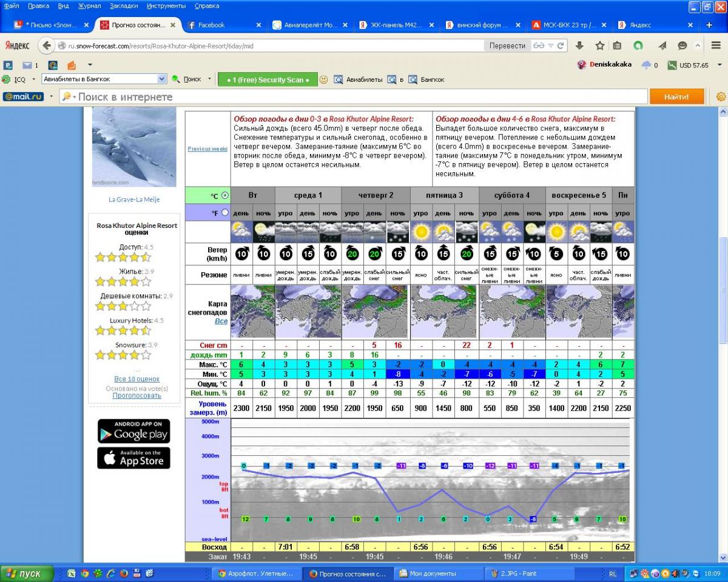Open the Бангкок toolbar search shortcut

(426, 79)
